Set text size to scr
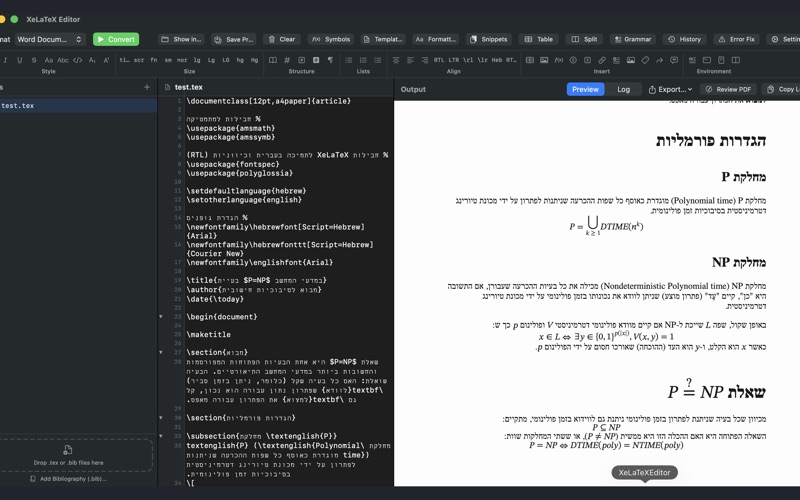The image size is (800, 500). (x=139, y=60)
